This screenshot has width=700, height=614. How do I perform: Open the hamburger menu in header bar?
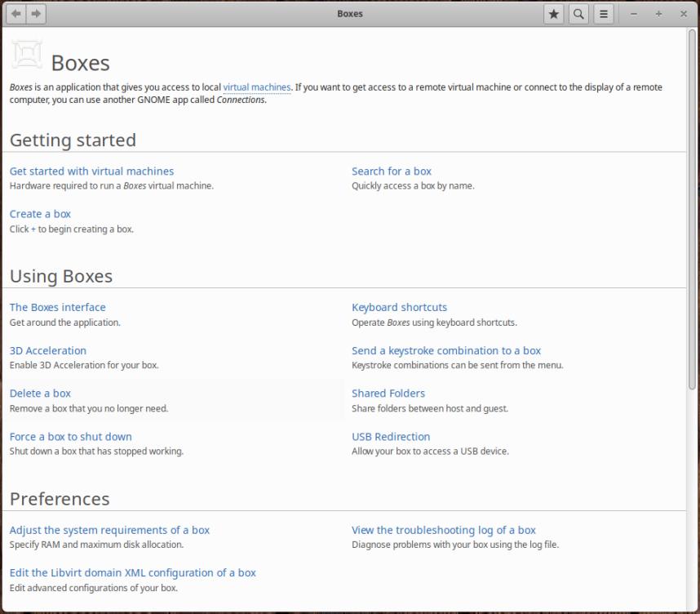click(604, 15)
